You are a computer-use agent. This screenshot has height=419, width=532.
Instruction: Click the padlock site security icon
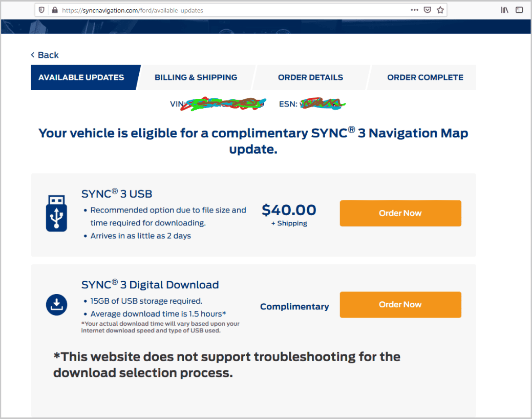[55, 10]
